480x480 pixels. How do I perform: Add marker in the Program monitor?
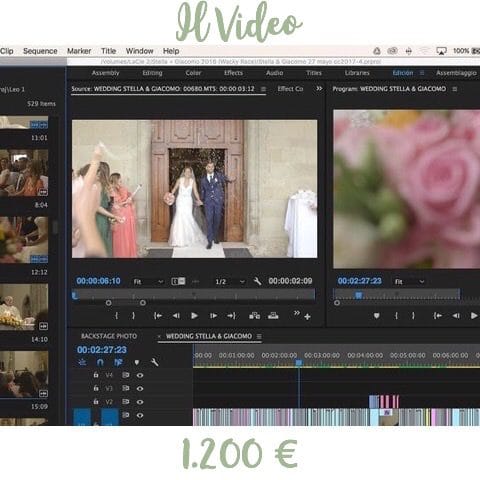point(376,316)
